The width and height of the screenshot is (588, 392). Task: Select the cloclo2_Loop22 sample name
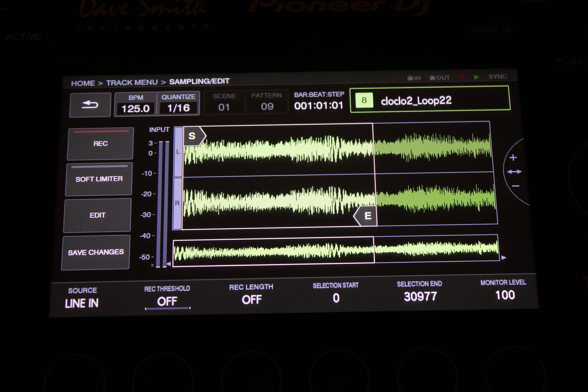416,101
